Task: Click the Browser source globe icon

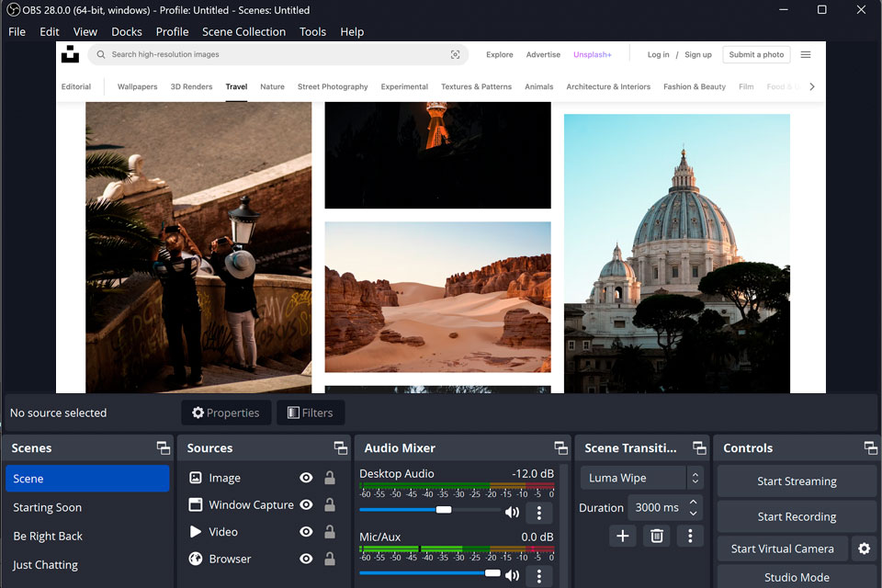Action: [x=195, y=559]
